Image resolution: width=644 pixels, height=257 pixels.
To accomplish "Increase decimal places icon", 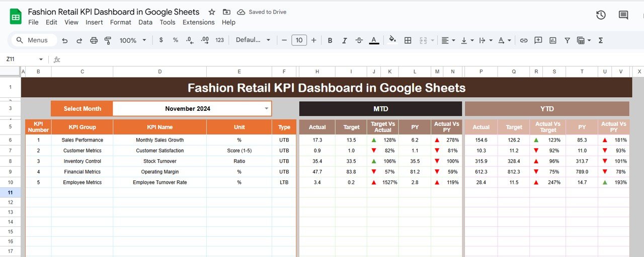I will click(x=204, y=40).
